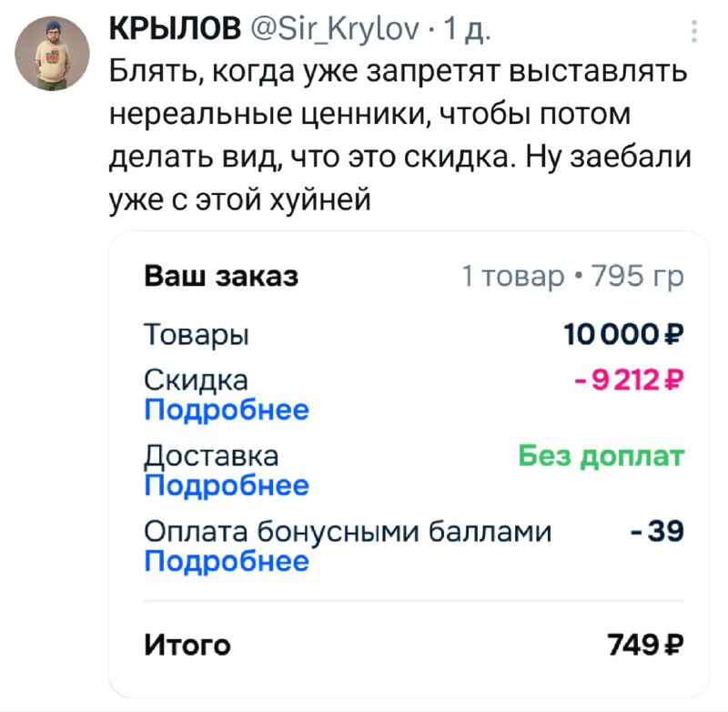
Task: Open the КРЫЛОВ profile avatar
Action: 54,55
